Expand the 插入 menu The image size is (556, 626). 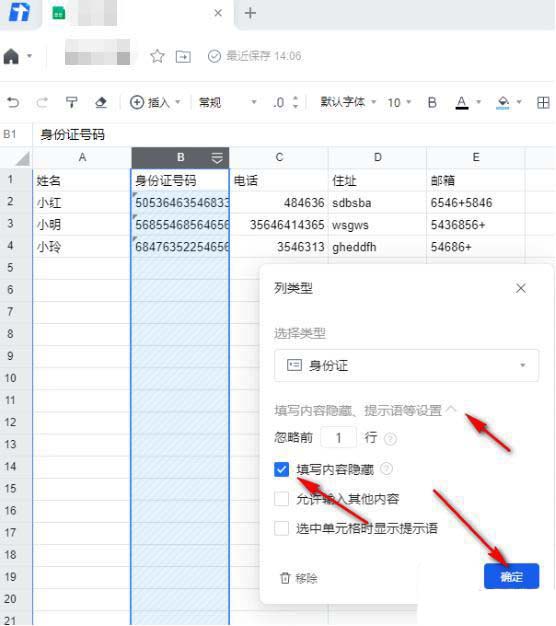[x=155, y=103]
